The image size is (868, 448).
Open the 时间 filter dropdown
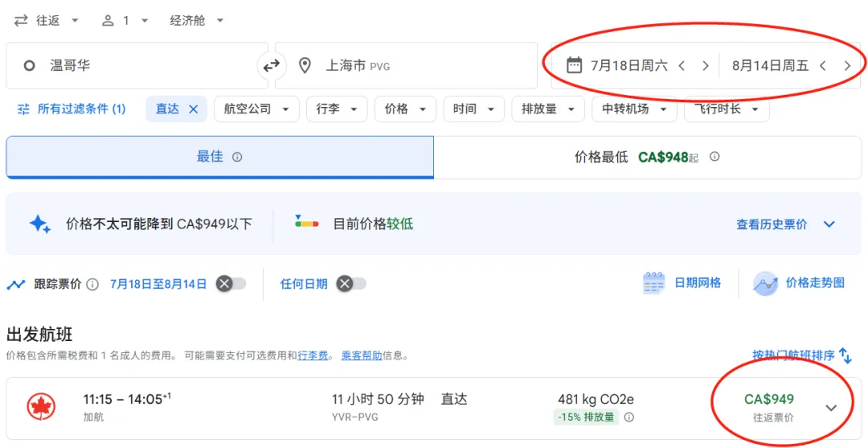tap(474, 109)
